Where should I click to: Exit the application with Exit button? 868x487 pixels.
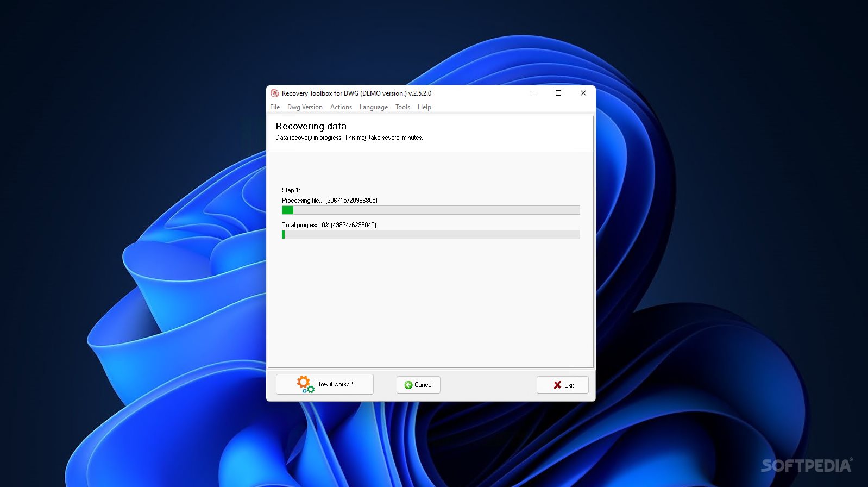click(x=563, y=385)
